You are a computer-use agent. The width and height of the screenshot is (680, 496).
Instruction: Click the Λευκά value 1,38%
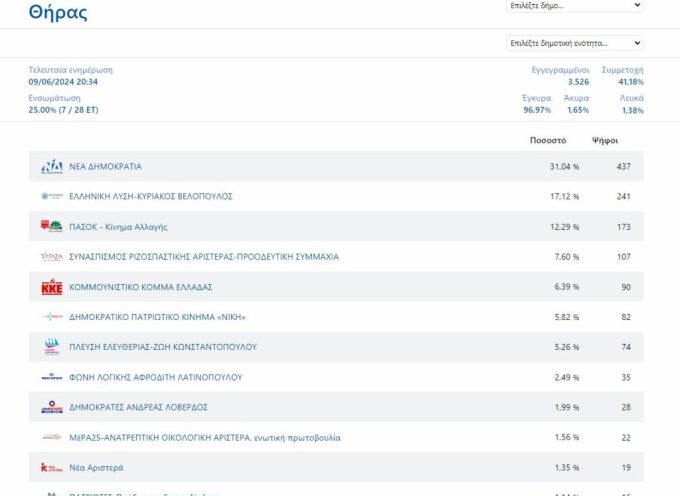pyautogui.click(x=633, y=110)
